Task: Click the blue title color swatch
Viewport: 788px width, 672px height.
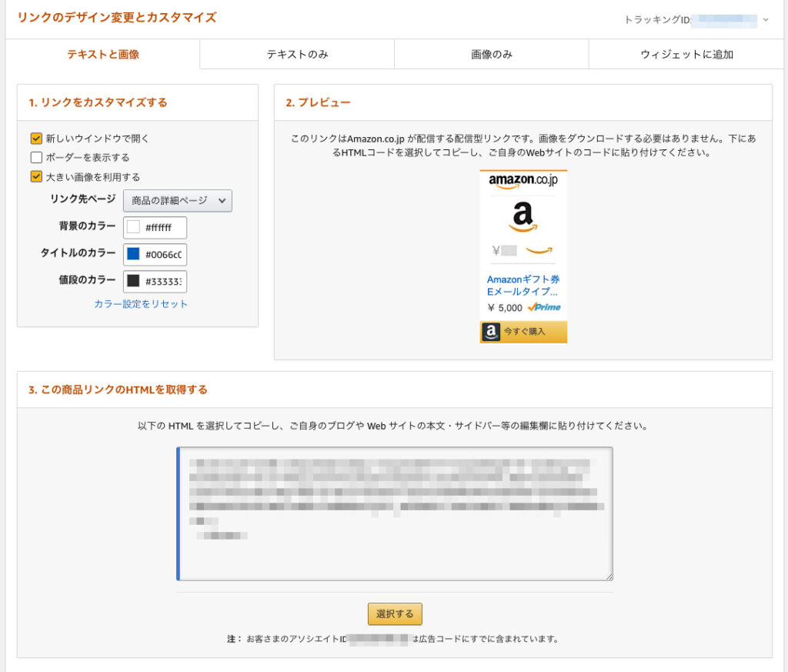Action: (x=133, y=254)
